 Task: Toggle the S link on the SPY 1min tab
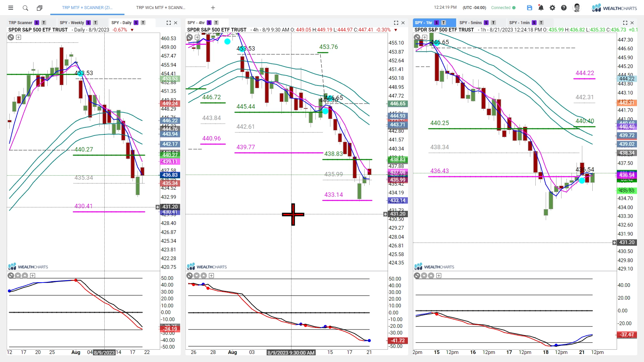[534, 23]
